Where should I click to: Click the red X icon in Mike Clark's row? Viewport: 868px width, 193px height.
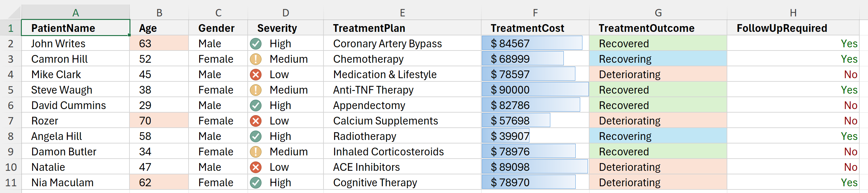(256, 74)
